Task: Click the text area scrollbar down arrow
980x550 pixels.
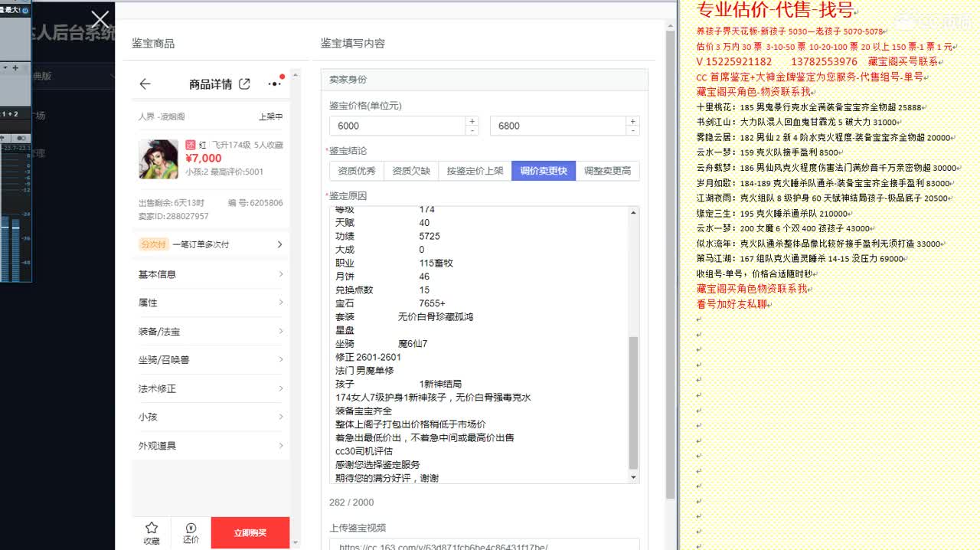Action: pyautogui.click(x=633, y=477)
